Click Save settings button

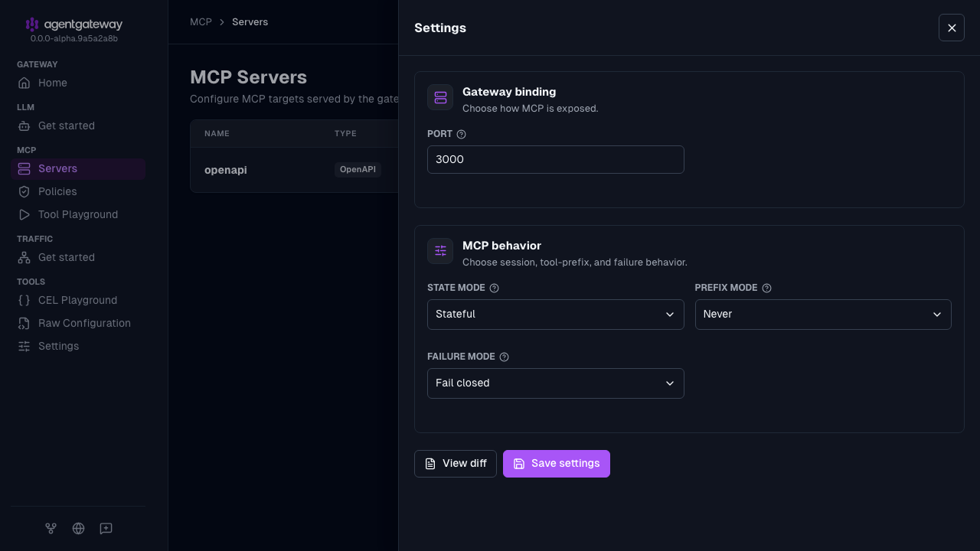(x=557, y=464)
